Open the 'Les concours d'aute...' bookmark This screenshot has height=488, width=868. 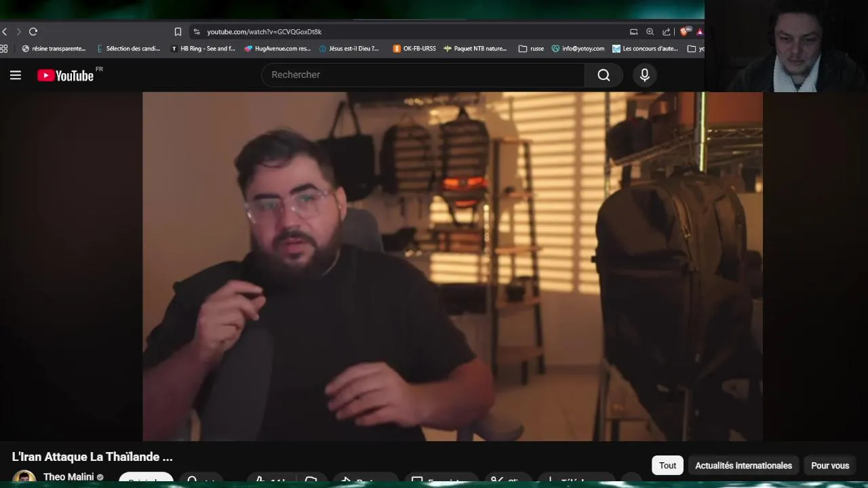[x=645, y=49]
